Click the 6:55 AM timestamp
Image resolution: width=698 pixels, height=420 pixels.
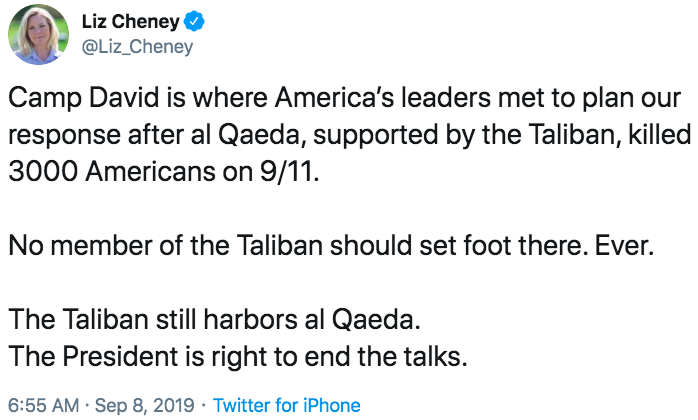(44, 405)
